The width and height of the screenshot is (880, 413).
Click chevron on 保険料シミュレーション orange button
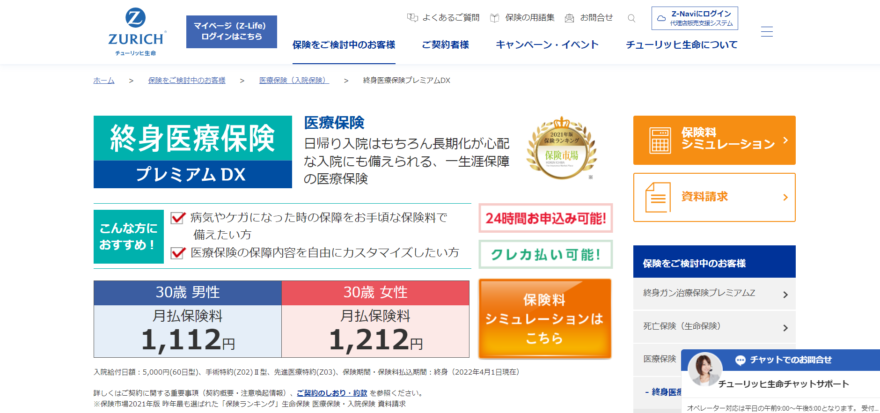tap(785, 140)
